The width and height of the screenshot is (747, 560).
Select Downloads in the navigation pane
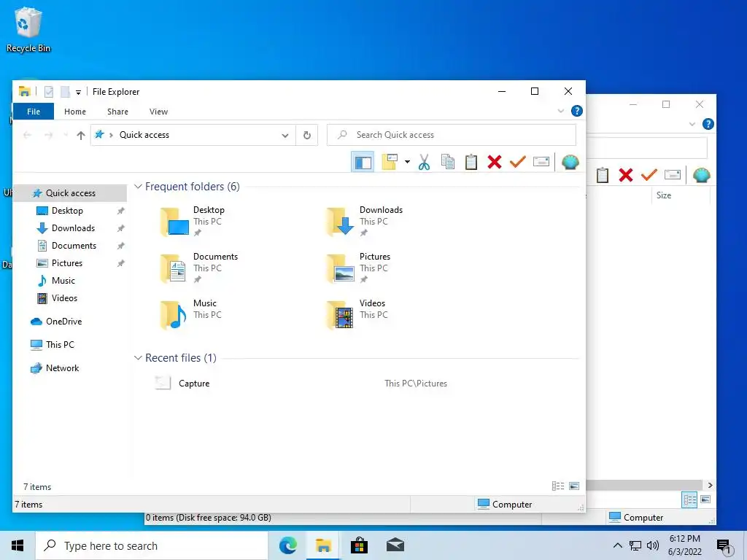73,228
